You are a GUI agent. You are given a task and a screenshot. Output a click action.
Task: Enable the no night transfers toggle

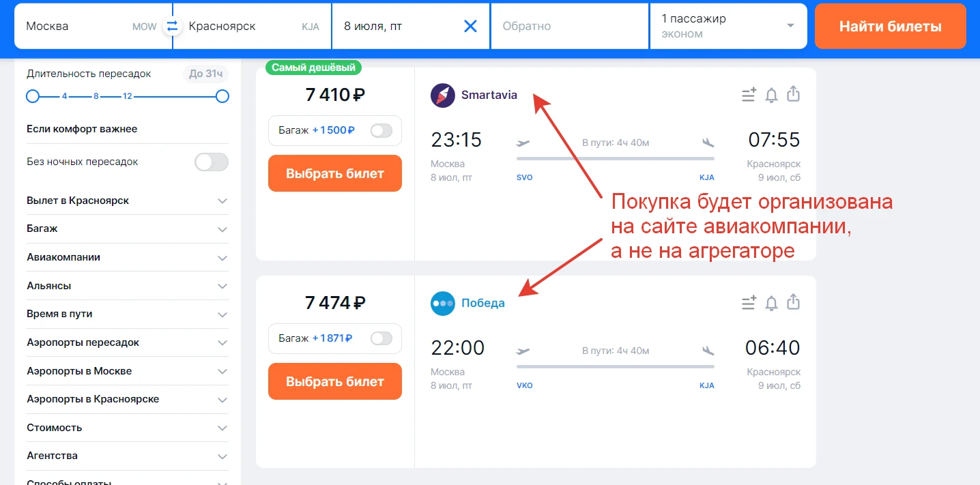tap(212, 162)
